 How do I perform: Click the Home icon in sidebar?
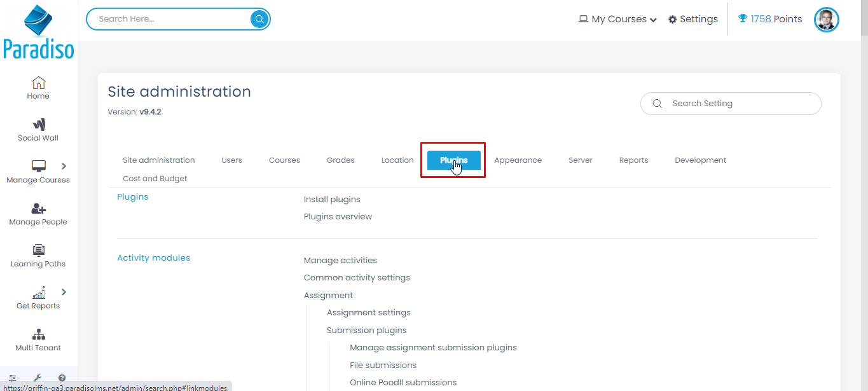click(x=38, y=83)
